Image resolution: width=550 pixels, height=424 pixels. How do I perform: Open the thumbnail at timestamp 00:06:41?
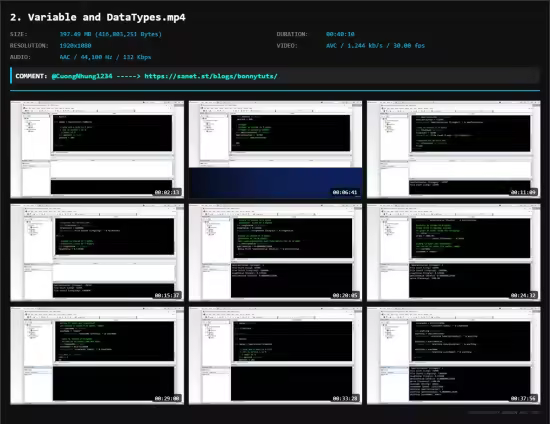[275, 149]
